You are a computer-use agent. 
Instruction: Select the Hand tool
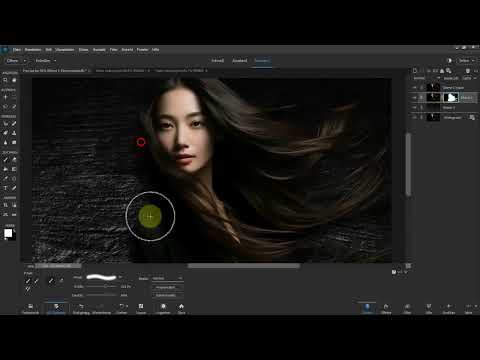click(14, 80)
